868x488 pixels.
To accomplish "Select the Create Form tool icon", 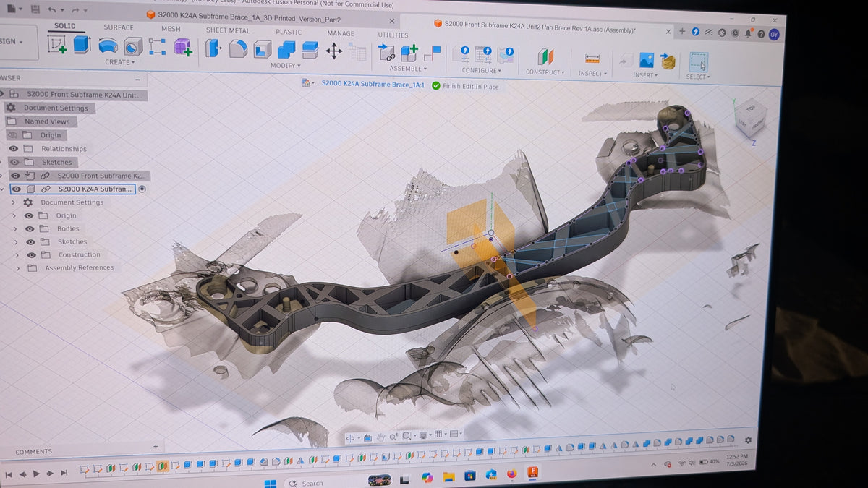I will tap(182, 48).
